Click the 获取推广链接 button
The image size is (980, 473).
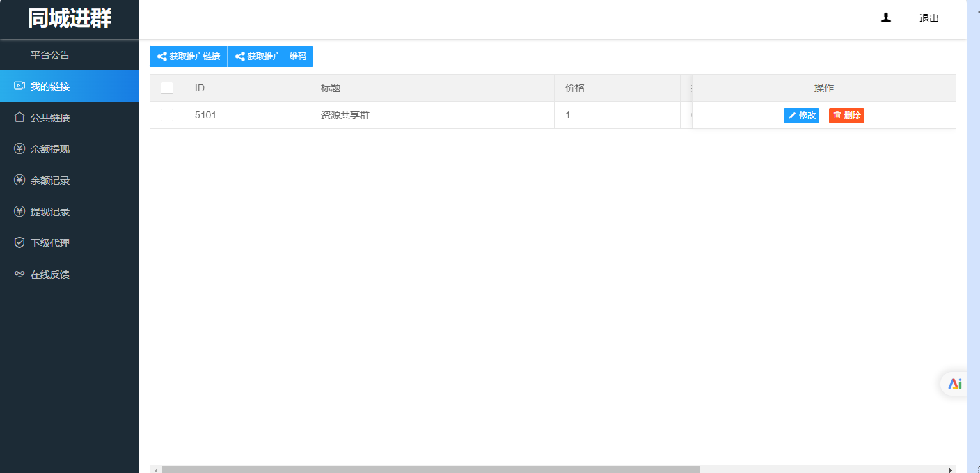click(x=187, y=56)
